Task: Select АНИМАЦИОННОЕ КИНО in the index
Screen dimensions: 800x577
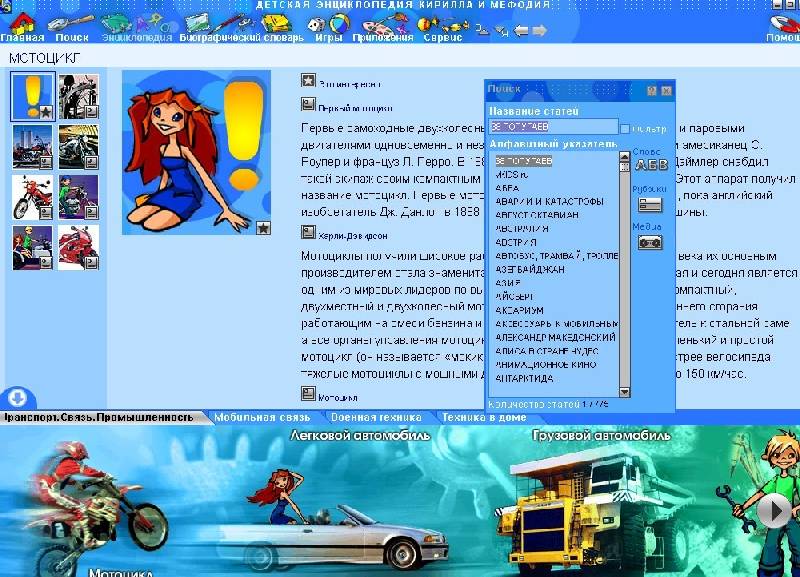Action: (545, 364)
